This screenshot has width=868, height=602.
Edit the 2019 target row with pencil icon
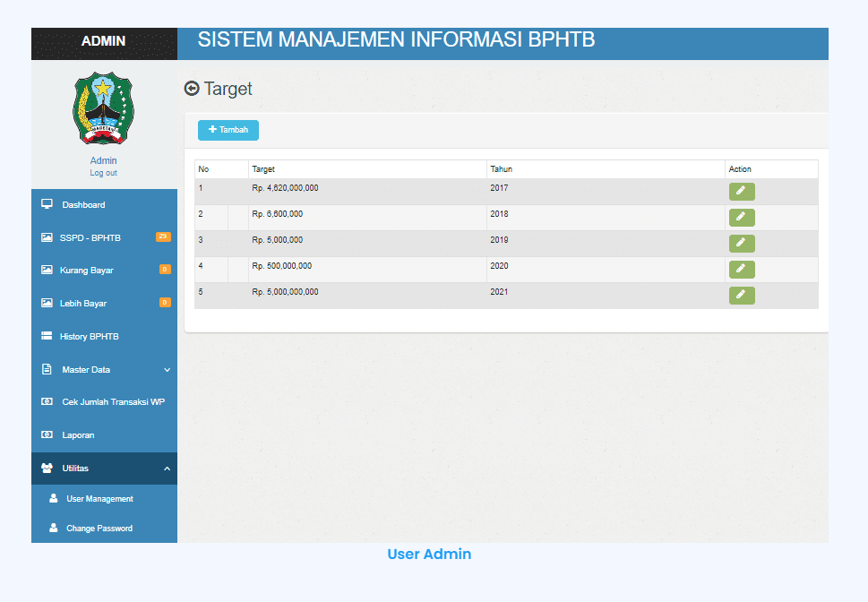[x=742, y=243]
